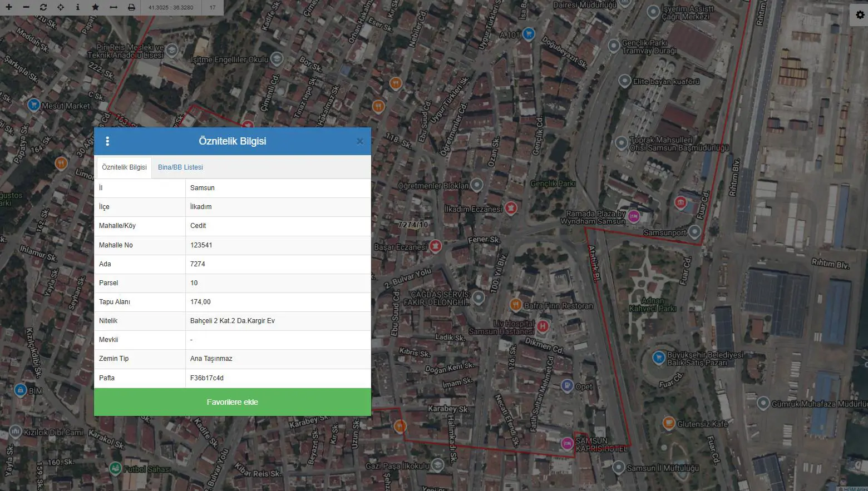868x491 pixels.
Task: Click the Opet fuel station pin
Action: pos(567,385)
